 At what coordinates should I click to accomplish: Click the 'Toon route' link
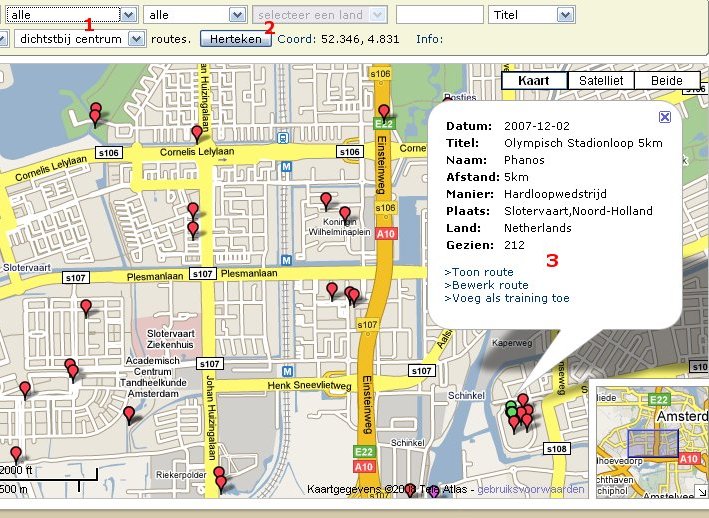[480, 272]
